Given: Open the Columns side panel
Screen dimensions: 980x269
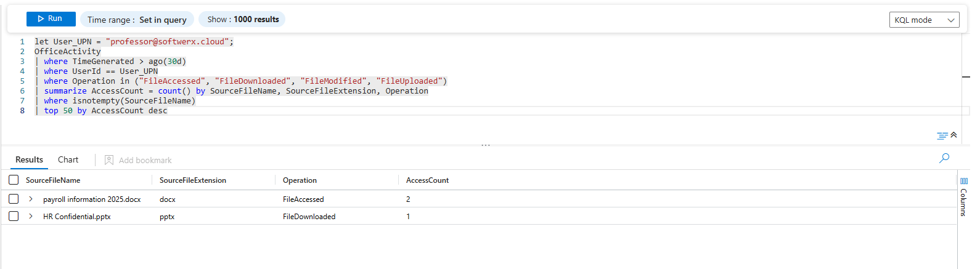Looking at the screenshot, I should [x=963, y=197].
